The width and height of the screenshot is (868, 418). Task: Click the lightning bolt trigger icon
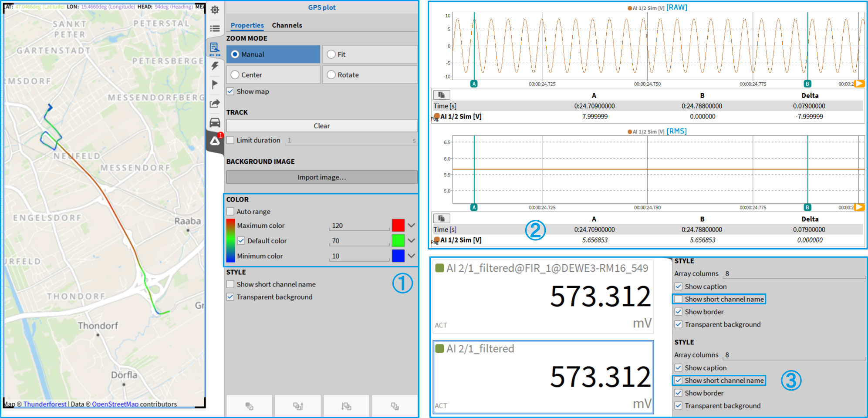215,66
